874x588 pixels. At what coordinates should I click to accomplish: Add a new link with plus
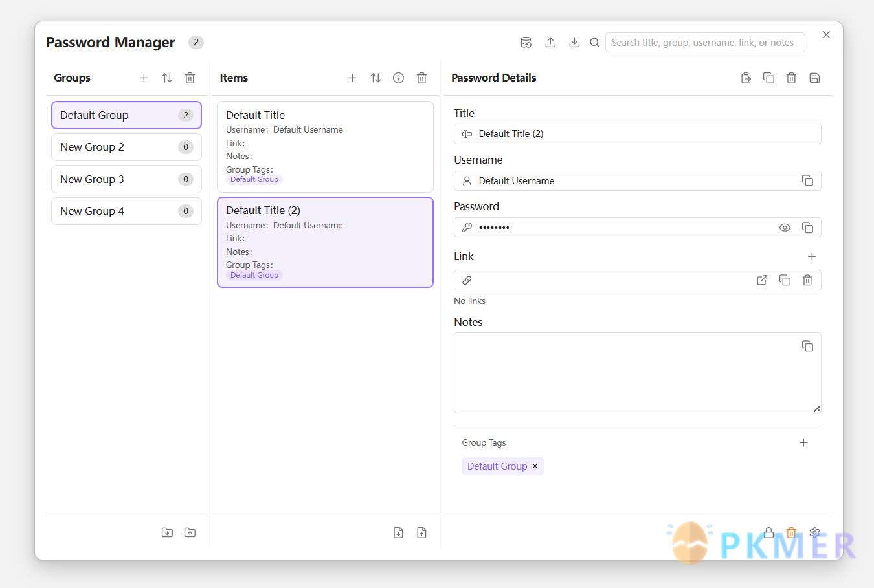click(812, 257)
